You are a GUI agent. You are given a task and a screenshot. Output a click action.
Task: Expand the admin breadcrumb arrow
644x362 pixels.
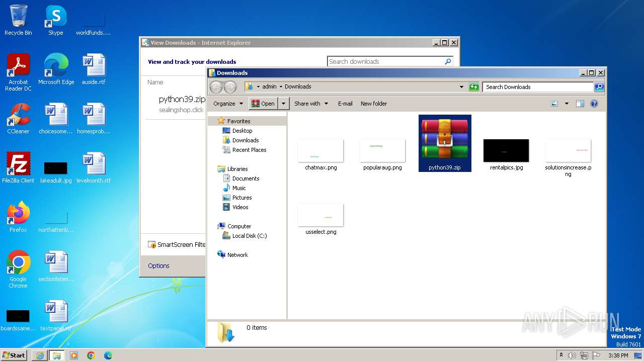point(281,87)
